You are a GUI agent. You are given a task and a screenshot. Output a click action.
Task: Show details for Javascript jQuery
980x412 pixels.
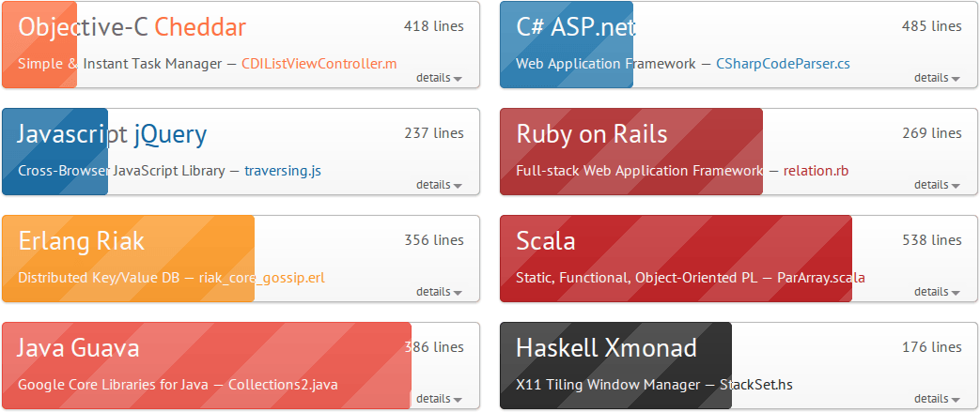point(438,185)
